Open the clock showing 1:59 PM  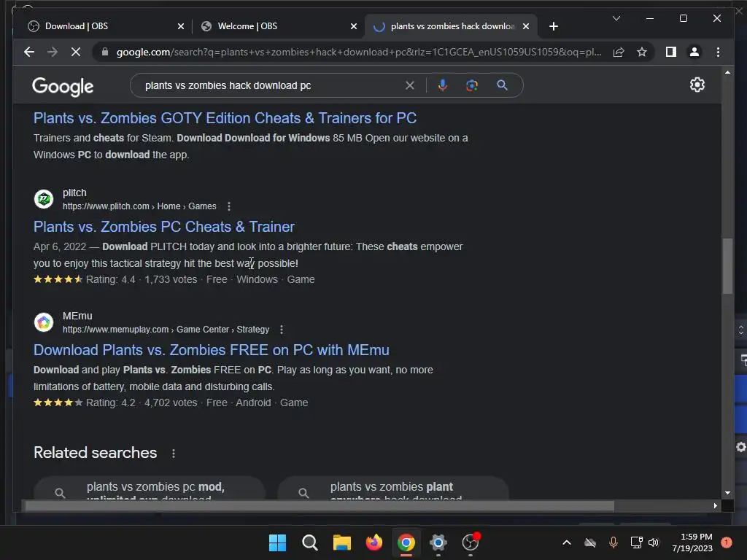[692, 542]
